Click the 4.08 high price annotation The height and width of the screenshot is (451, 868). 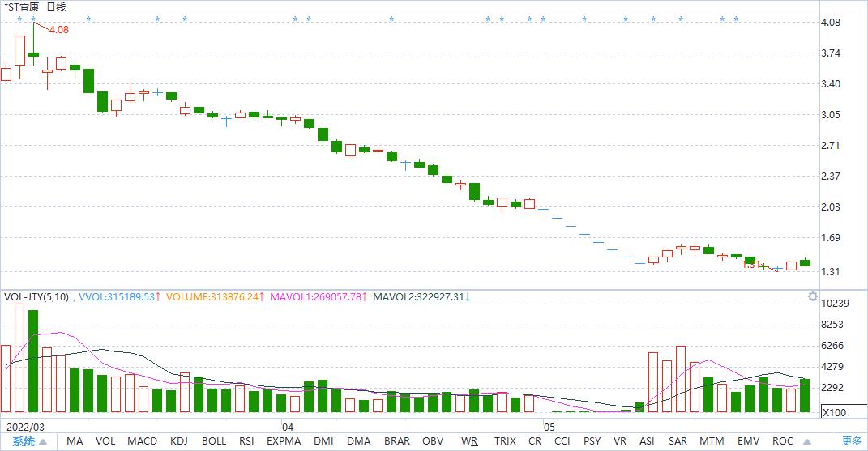pyautogui.click(x=58, y=30)
